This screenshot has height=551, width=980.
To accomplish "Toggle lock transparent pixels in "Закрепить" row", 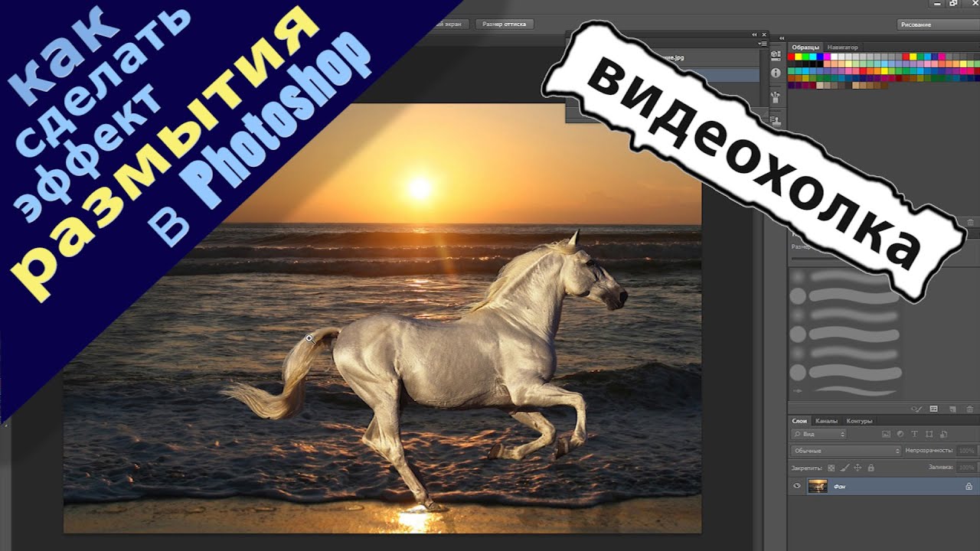I will click(831, 468).
